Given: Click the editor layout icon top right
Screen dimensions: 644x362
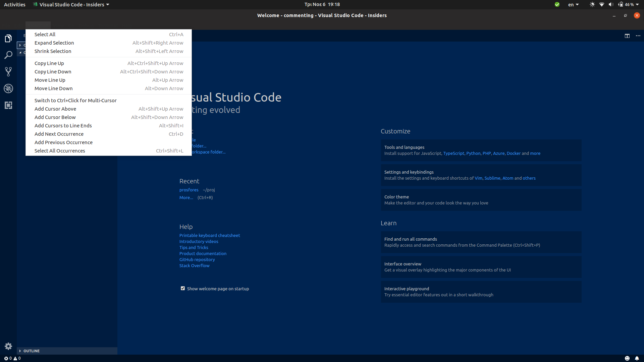Looking at the screenshot, I should click(x=627, y=36).
